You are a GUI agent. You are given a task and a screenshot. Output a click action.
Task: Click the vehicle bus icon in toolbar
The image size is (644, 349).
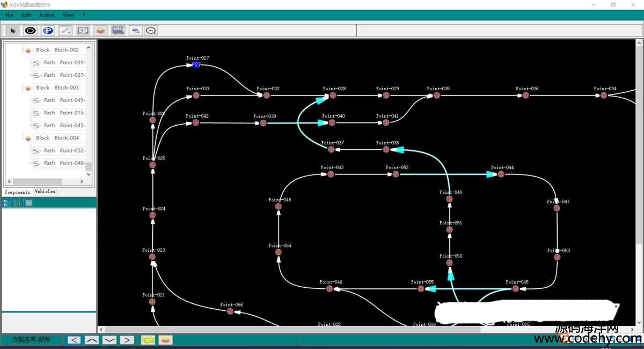(118, 31)
